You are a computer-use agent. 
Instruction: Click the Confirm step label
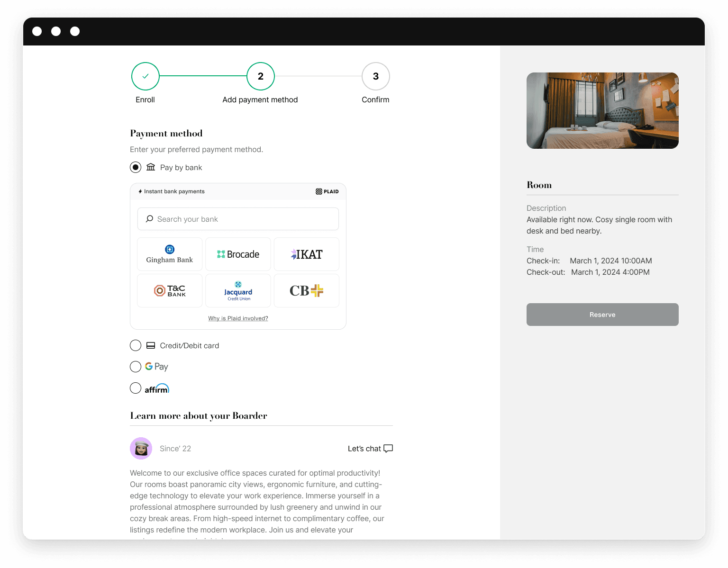click(x=375, y=99)
